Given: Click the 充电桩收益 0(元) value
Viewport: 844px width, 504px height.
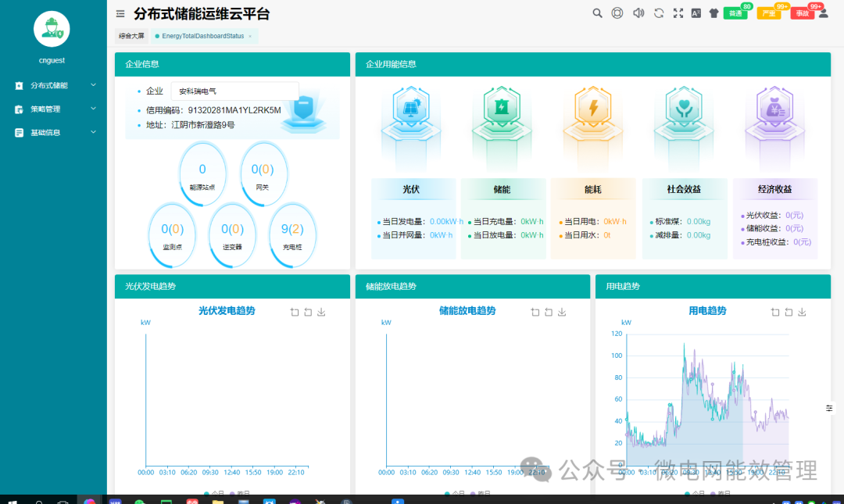Looking at the screenshot, I should pyautogui.click(x=802, y=242).
